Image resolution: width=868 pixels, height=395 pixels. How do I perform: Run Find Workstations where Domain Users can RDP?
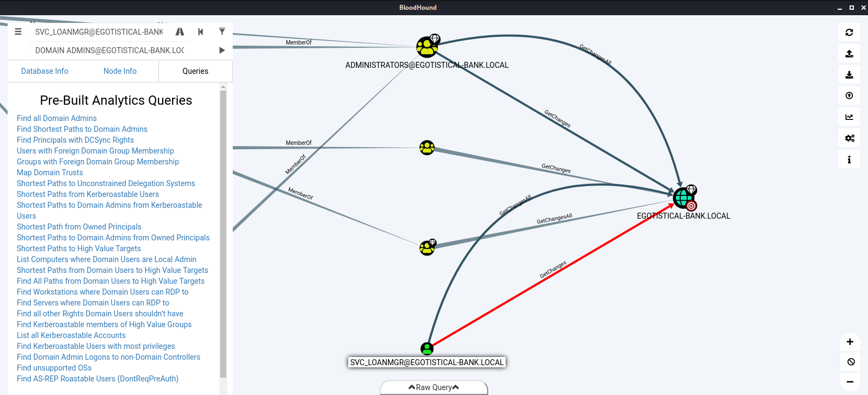click(x=103, y=292)
